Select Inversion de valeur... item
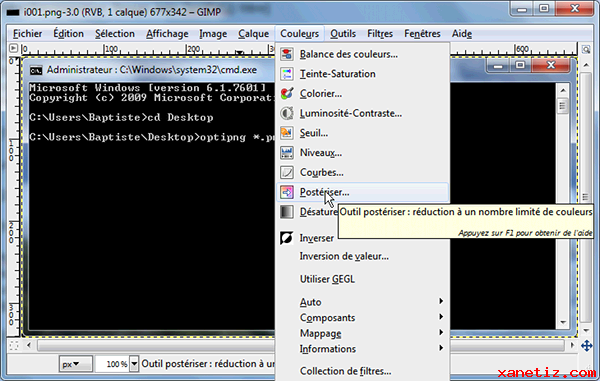The image size is (600, 381). pyautogui.click(x=362, y=256)
